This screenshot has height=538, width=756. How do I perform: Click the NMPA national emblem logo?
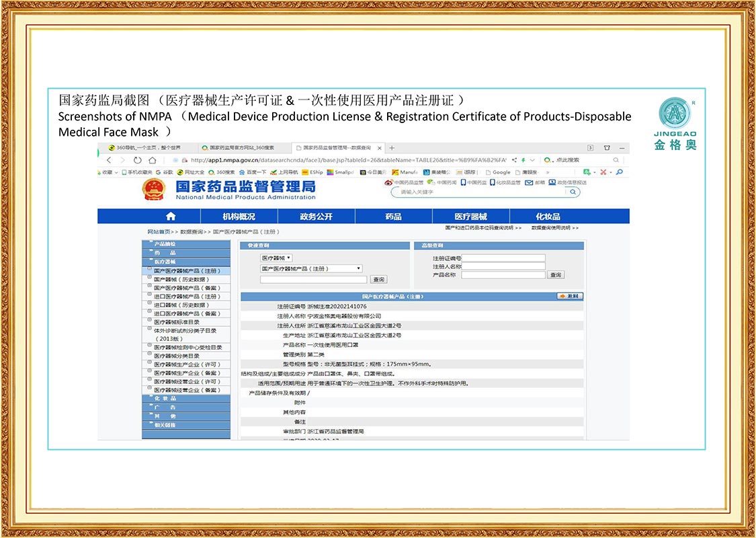[154, 189]
